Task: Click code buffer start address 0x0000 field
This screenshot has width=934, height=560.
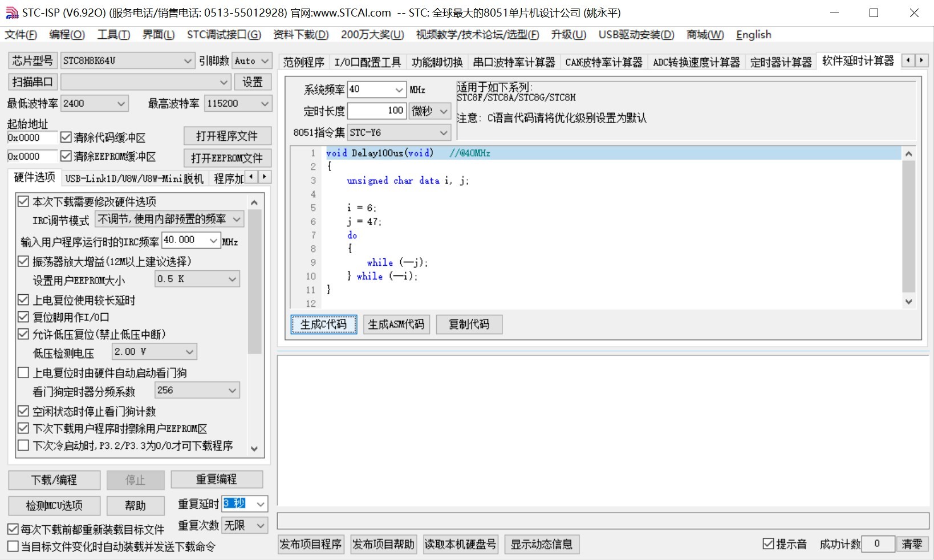Action: (31, 137)
